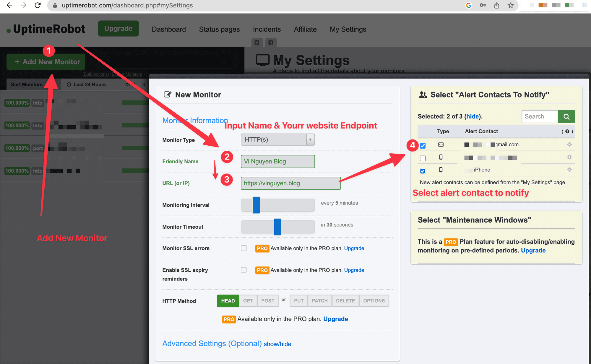Image resolution: width=591 pixels, height=364 pixels.
Task: Check the second unchecked mobile alert contact
Action: [423, 158]
